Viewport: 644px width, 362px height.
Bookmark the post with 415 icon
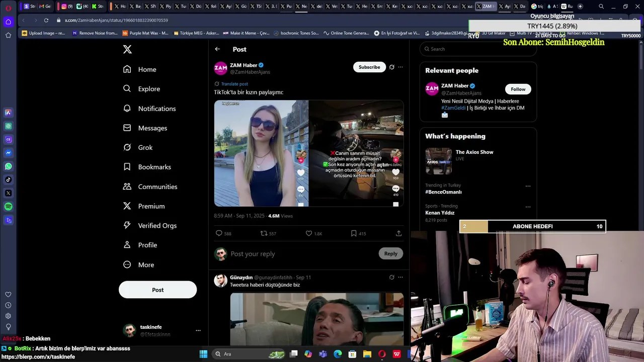tap(354, 233)
